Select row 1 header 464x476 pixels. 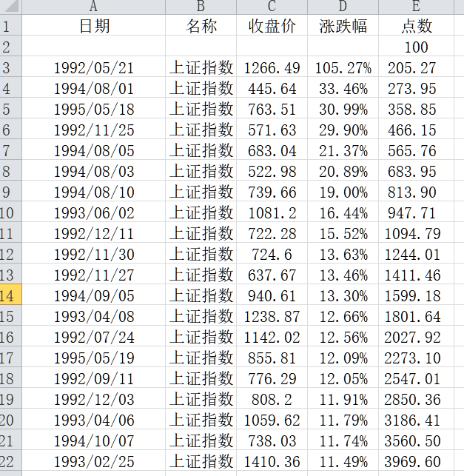[x=10, y=25]
